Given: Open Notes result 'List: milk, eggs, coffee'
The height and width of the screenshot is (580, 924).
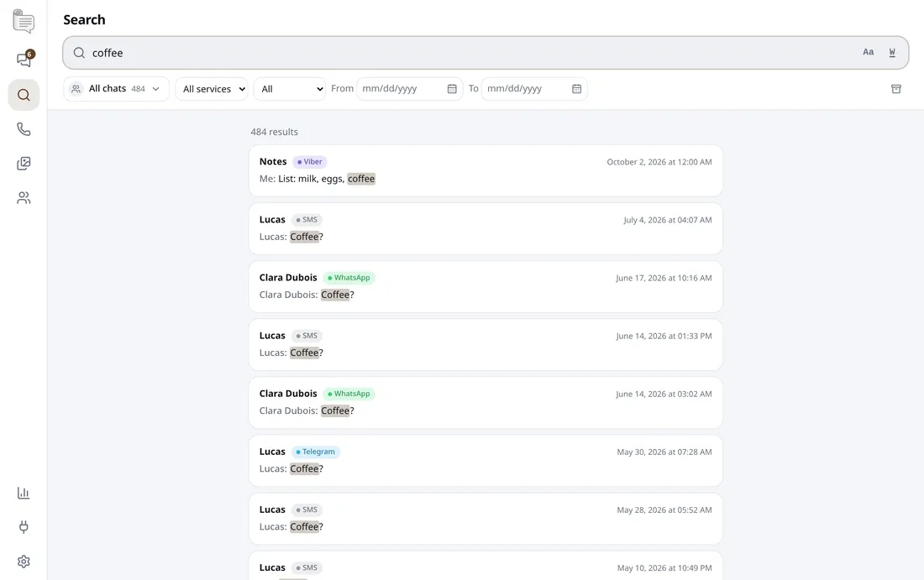Looking at the screenshot, I should [486, 170].
